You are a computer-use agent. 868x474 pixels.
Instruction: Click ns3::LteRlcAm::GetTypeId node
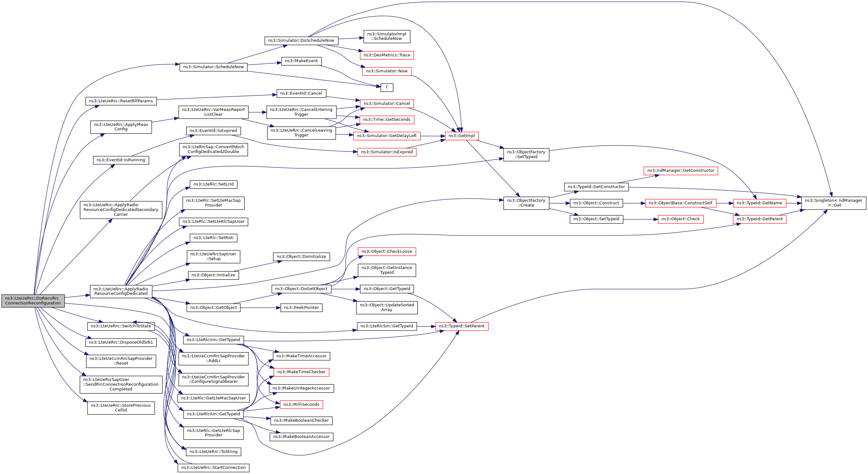pyautogui.click(x=213, y=414)
